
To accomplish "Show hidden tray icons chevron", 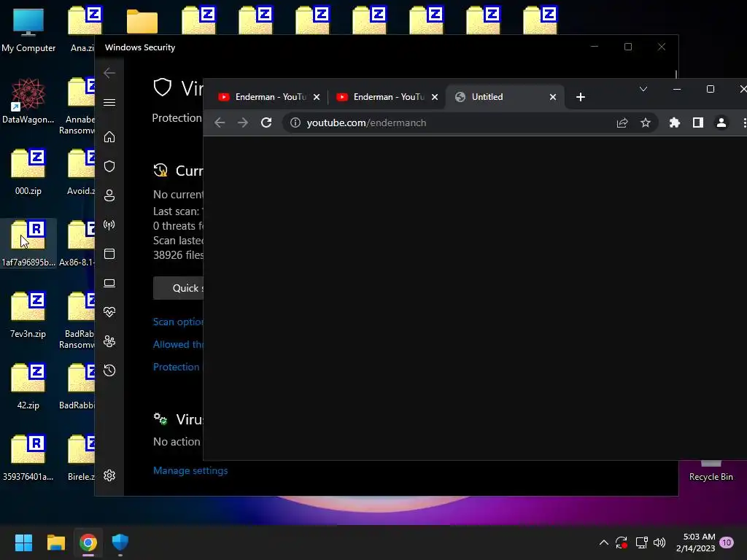I will [x=603, y=542].
